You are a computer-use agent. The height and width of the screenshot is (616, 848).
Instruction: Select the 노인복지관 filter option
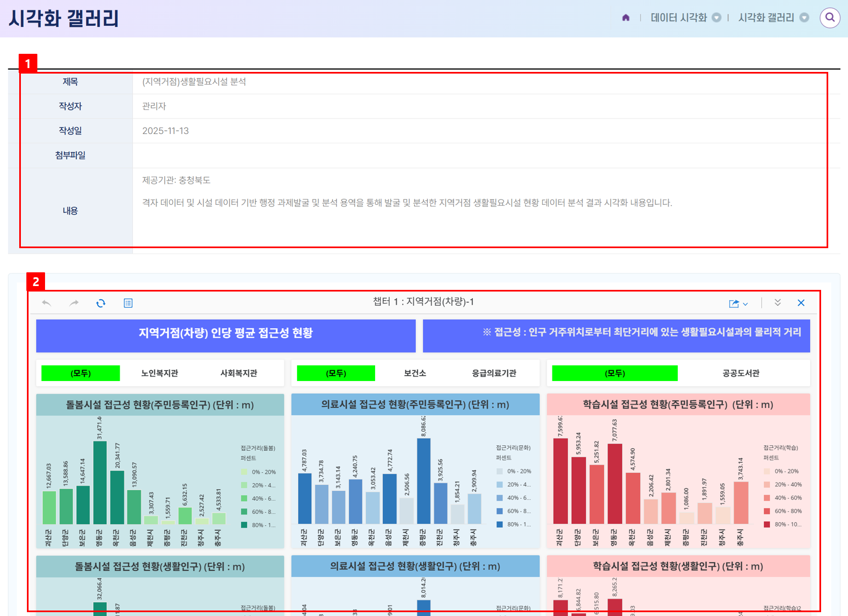pyautogui.click(x=159, y=373)
